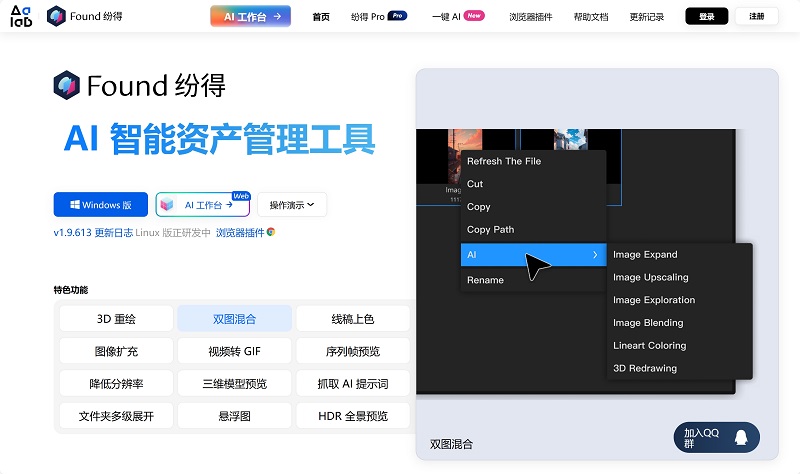Choose Copy Path in the context menu
Screen dimensions: 800x474
click(x=533, y=230)
